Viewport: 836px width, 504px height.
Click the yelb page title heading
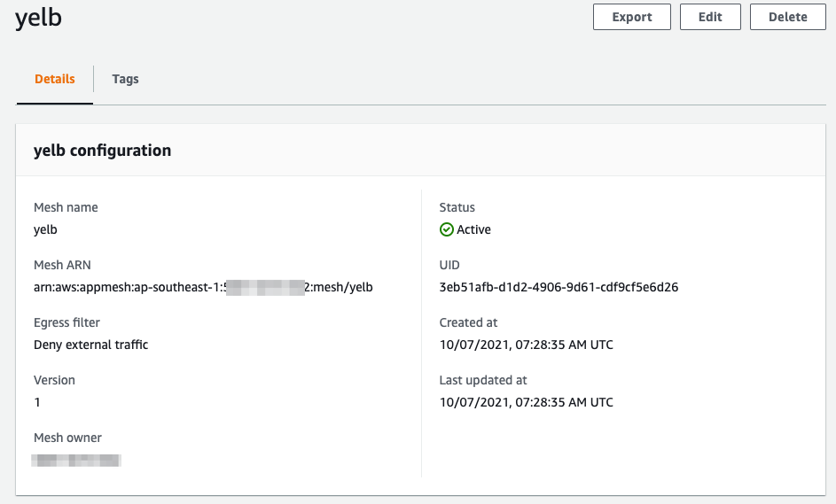pyautogui.click(x=39, y=19)
